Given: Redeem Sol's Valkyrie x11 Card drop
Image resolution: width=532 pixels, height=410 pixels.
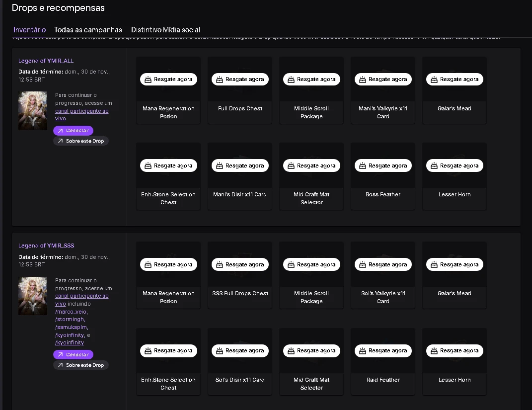Looking at the screenshot, I should click(383, 264).
